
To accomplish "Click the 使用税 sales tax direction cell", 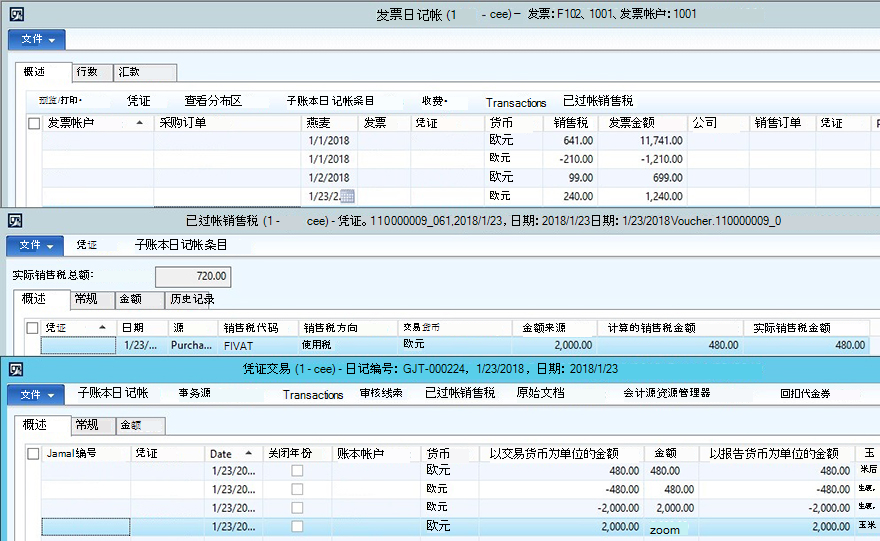I will point(347,345).
